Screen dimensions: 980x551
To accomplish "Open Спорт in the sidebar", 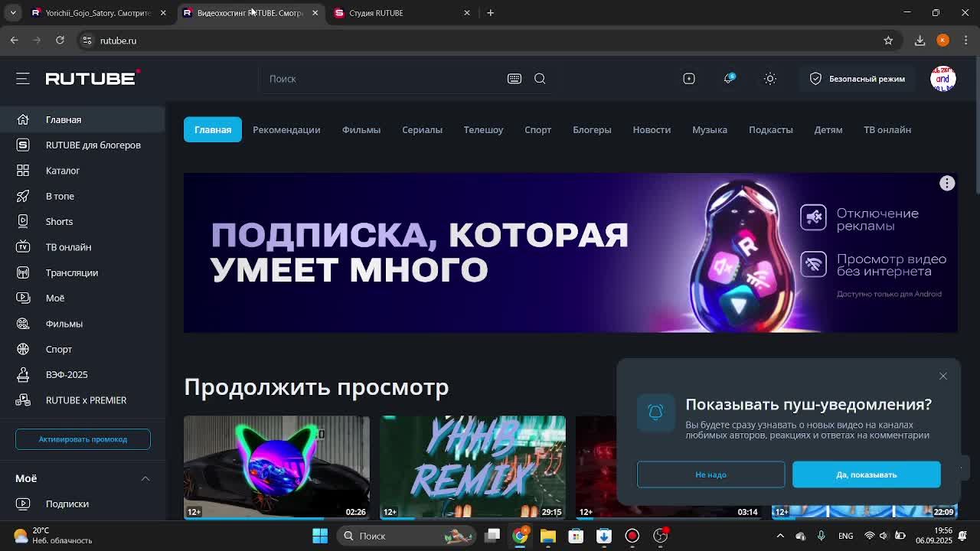I will click(x=83, y=349).
